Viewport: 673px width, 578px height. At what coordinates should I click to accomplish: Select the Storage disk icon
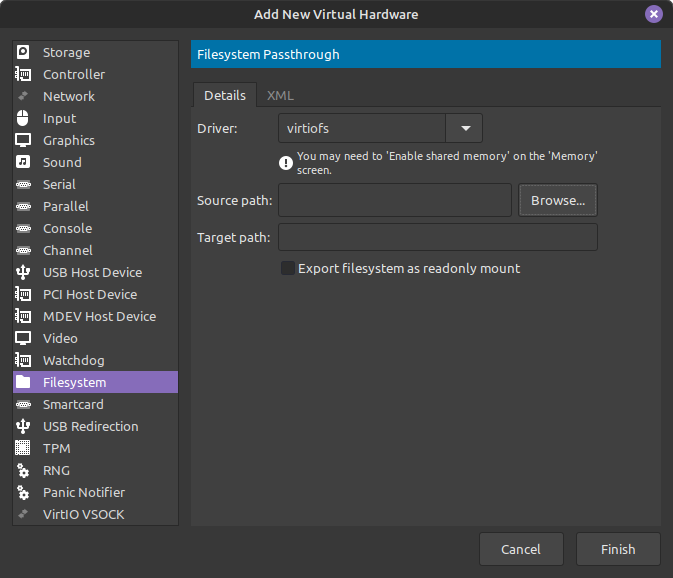coord(23,52)
